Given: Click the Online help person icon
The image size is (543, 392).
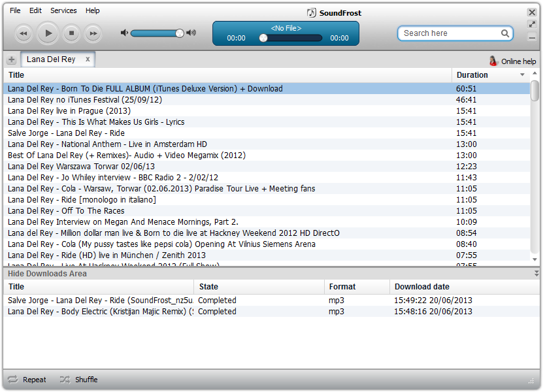Looking at the screenshot, I should coord(493,61).
